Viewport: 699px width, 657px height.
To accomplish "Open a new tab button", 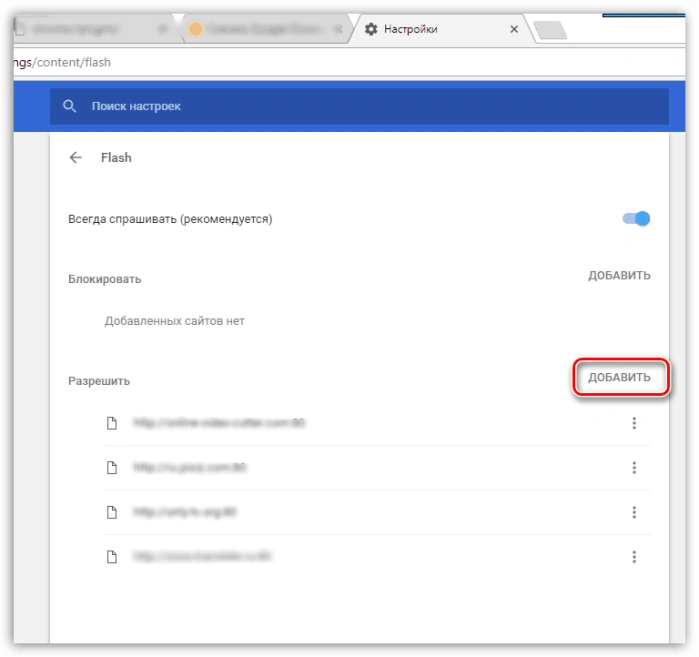I will point(550,30).
